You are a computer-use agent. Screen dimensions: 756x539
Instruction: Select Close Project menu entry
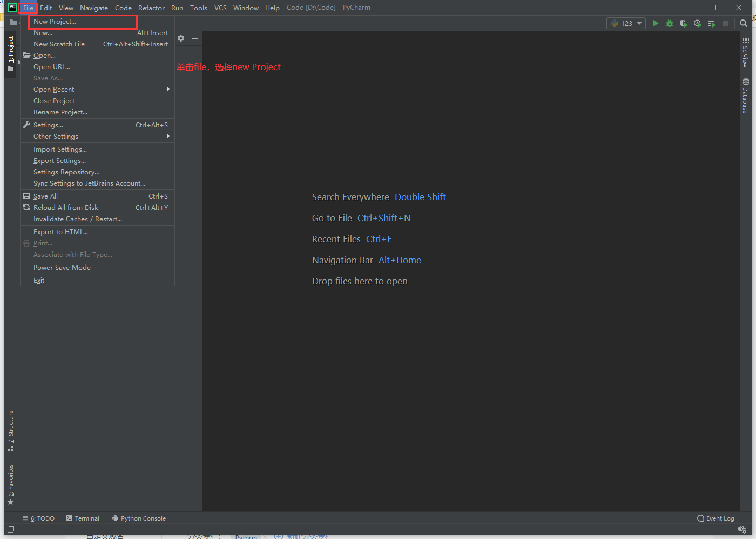(x=97, y=101)
